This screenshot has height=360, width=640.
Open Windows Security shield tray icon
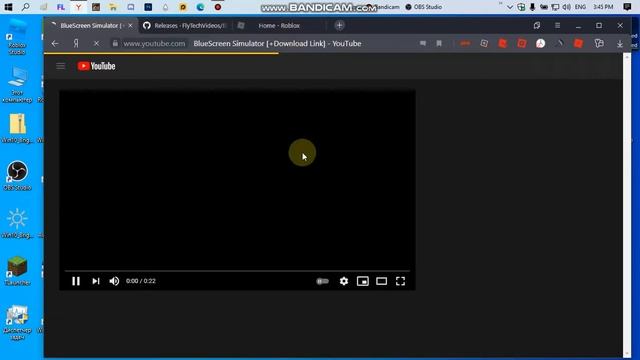click(521, 7)
